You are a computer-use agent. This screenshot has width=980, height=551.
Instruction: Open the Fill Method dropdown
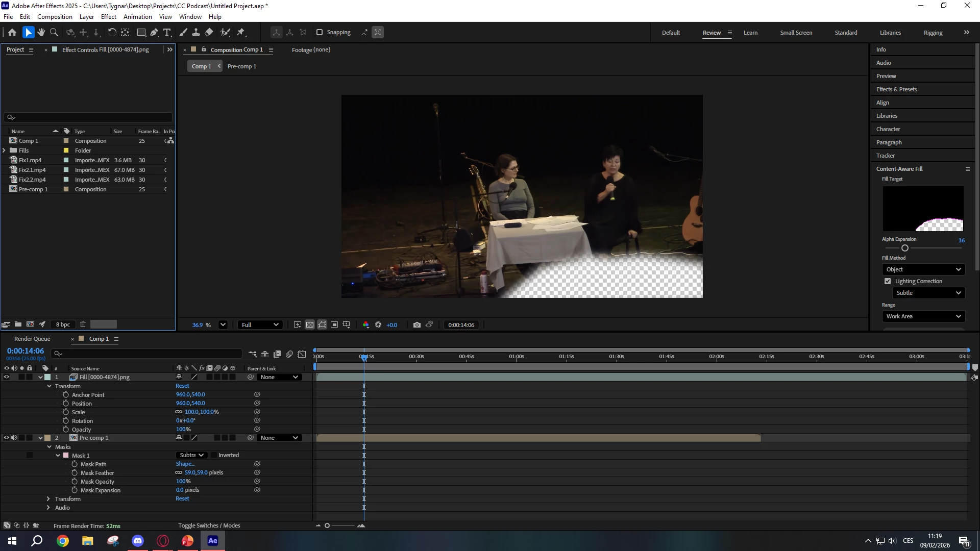(x=923, y=269)
